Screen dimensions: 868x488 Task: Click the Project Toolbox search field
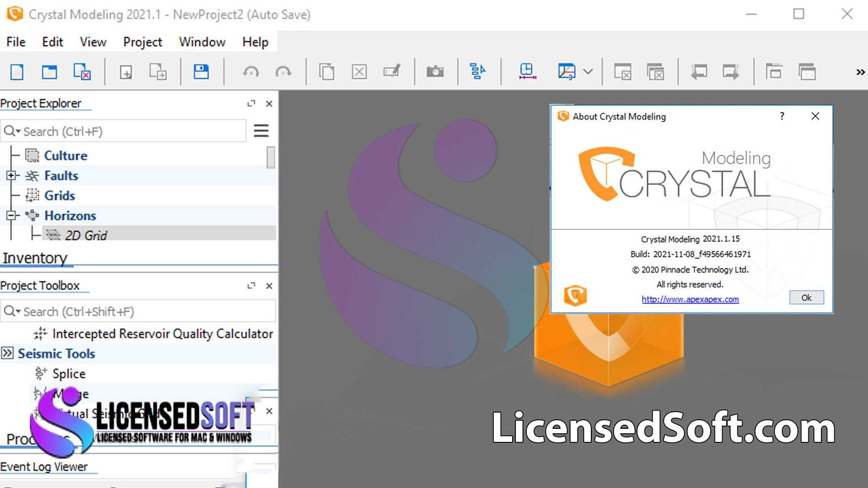138,312
